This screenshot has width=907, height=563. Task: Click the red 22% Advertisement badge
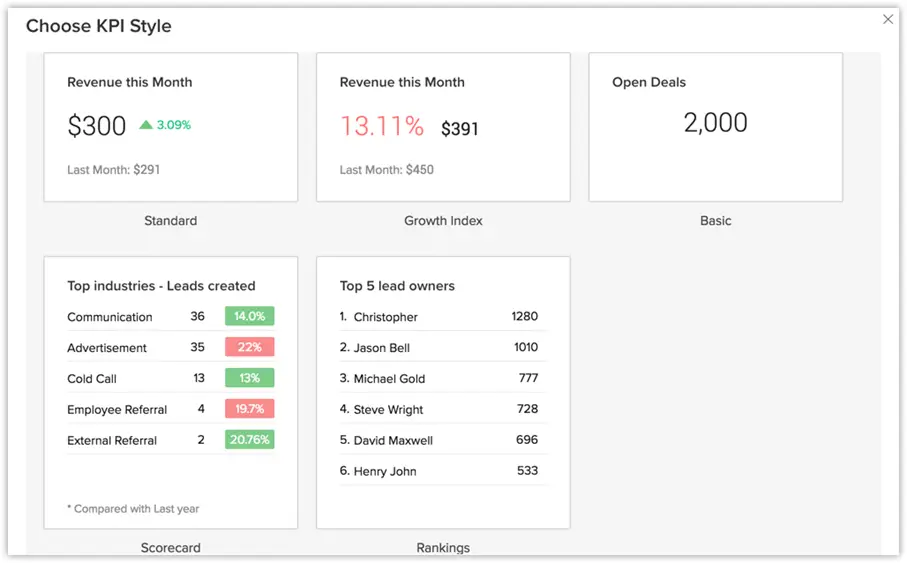[x=249, y=347]
